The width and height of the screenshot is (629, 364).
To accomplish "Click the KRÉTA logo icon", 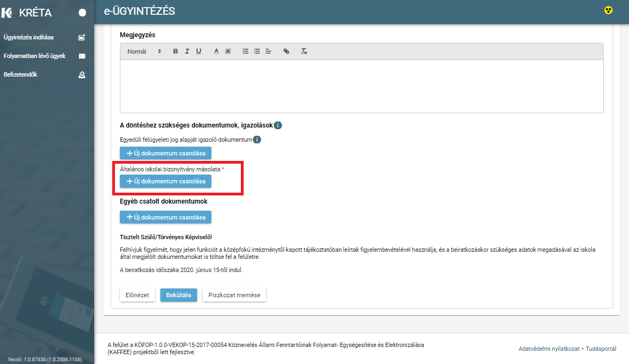I will click(x=7, y=13).
